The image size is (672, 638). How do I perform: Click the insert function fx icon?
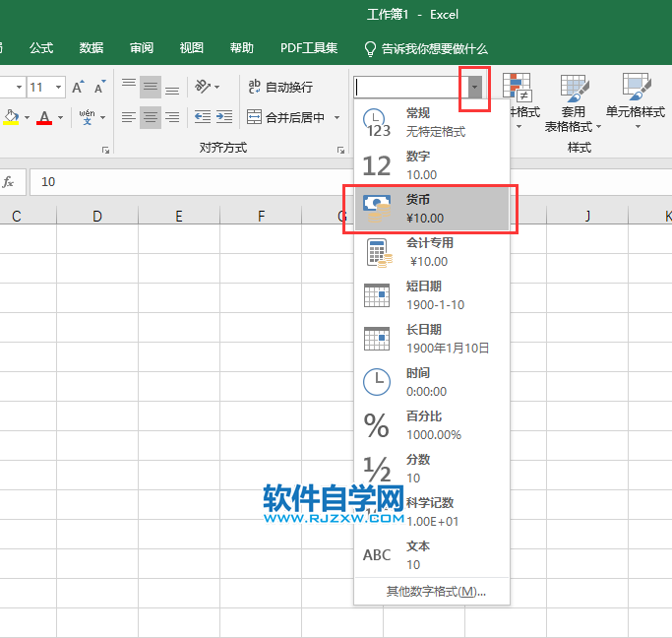click(8, 182)
